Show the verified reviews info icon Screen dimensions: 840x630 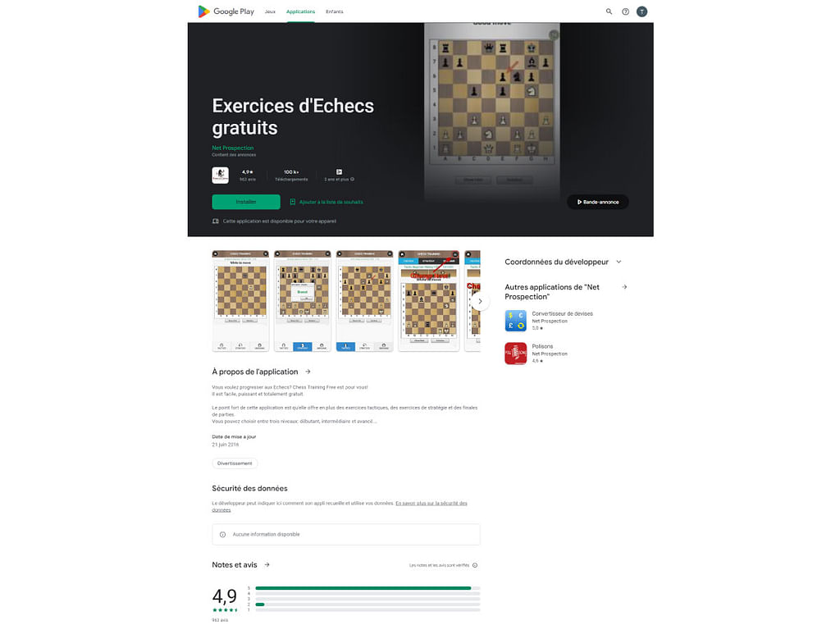(x=475, y=565)
